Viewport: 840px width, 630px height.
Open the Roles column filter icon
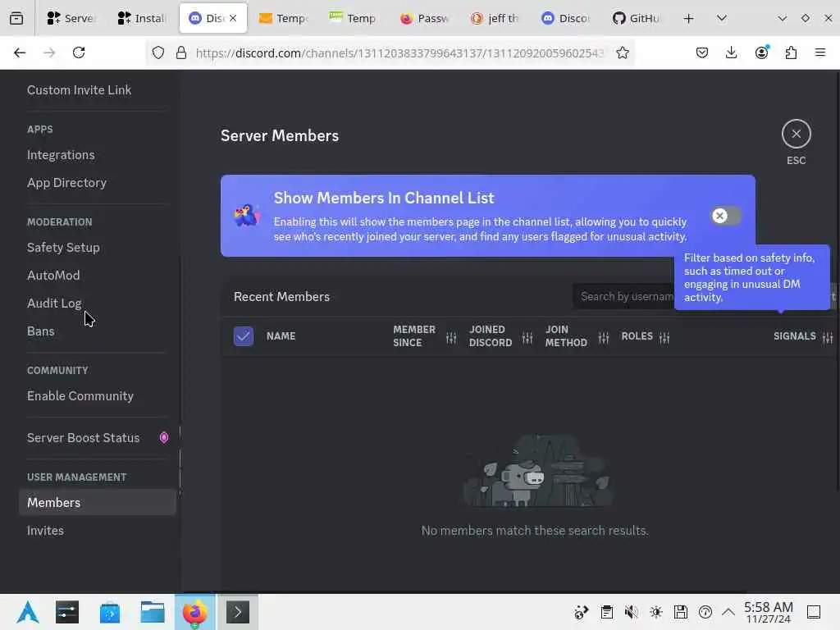(x=664, y=337)
